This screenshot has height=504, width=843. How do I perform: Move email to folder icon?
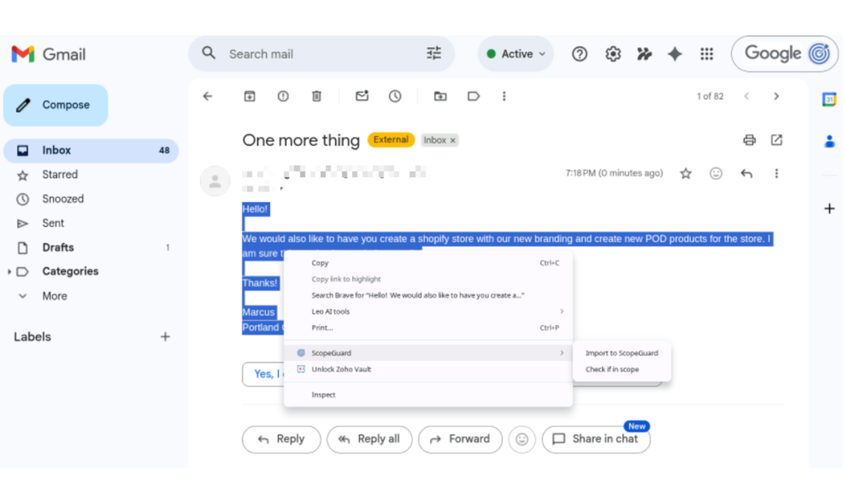(440, 96)
